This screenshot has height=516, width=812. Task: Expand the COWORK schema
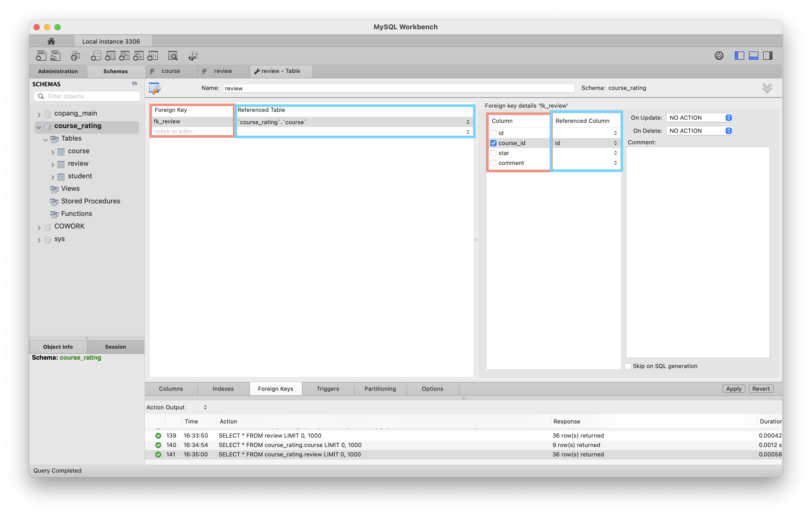39,227
